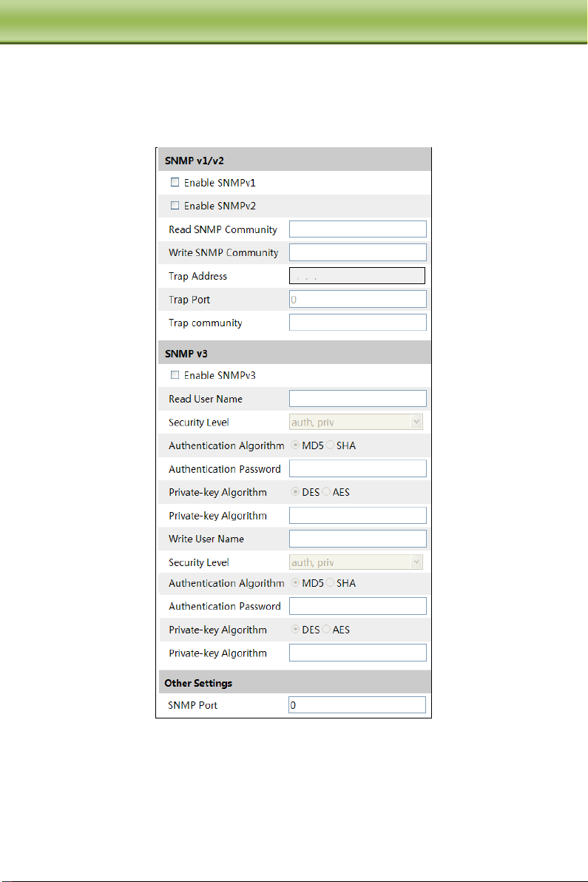Image resolution: width=588 pixels, height=882 pixels.
Task: Enable the SNMPv1 checkbox
Action: (x=175, y=182)
